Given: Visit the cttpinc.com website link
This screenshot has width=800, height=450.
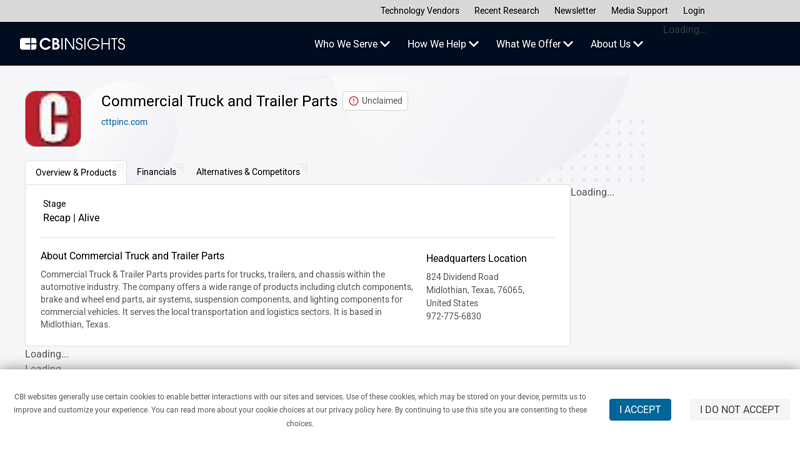Looking at the screenshot, I should (124, 122).
